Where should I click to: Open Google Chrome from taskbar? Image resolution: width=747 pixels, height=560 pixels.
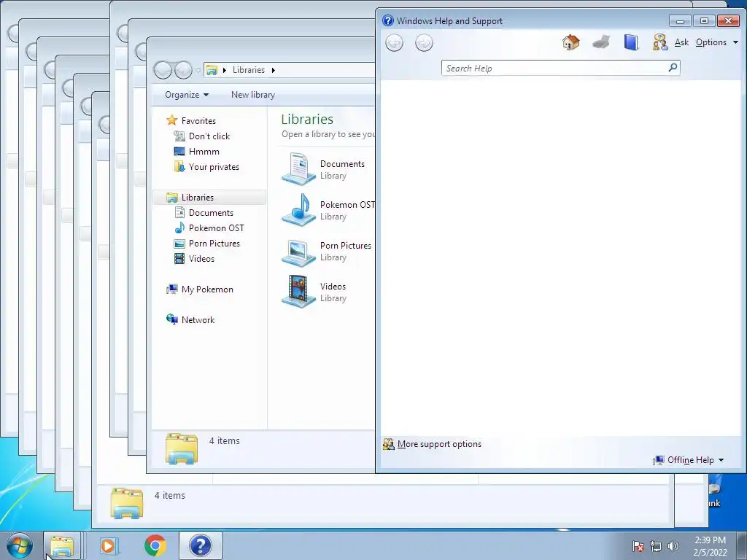tap(155, 545)
